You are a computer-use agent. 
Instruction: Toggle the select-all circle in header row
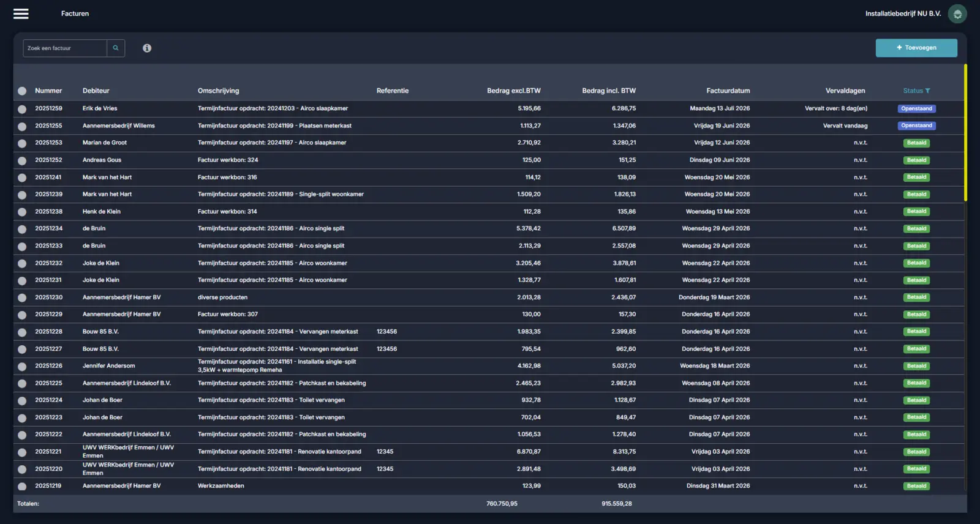click(x=22, y=91)
